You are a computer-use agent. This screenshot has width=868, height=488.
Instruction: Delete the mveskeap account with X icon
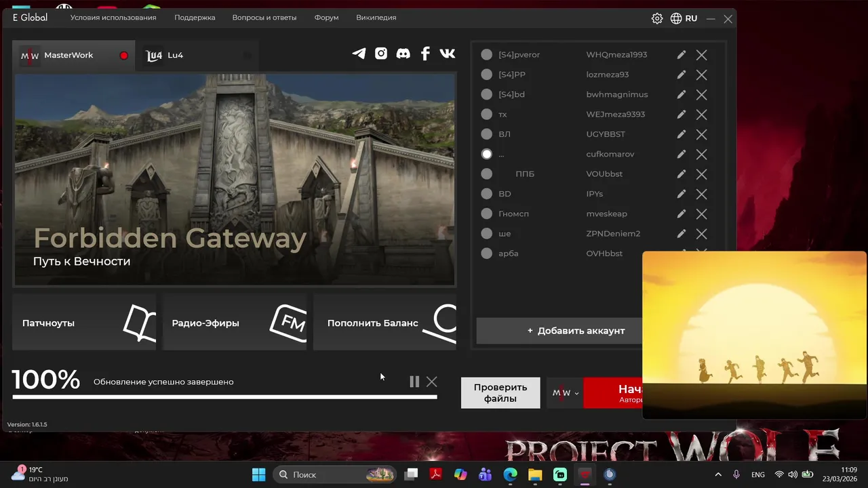click(x=702, y=213)
